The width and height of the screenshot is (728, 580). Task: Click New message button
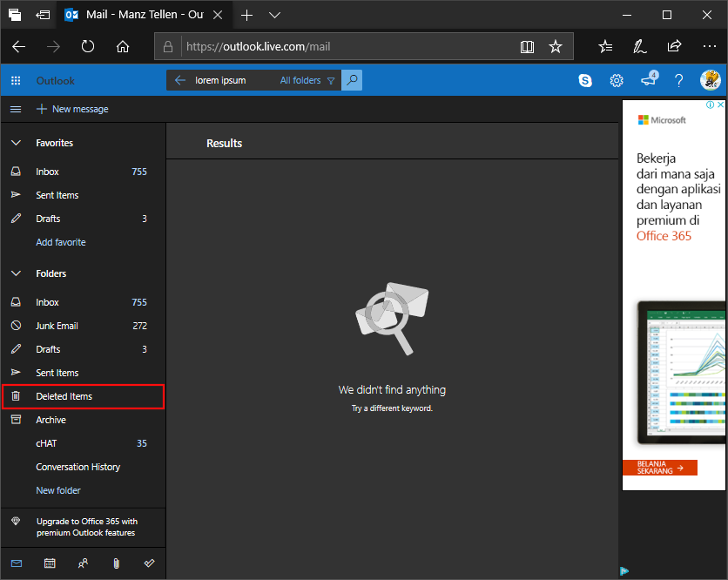coord(72,109)
